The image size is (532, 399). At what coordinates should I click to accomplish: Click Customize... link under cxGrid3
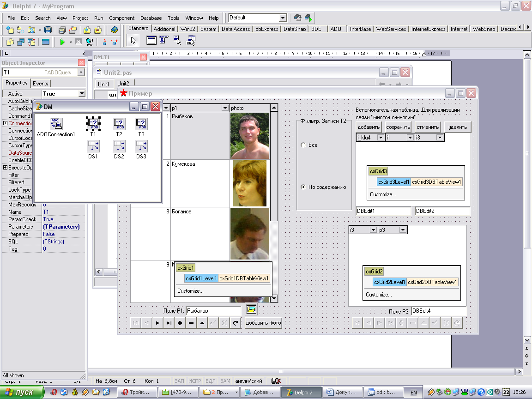tap(383, 194)
